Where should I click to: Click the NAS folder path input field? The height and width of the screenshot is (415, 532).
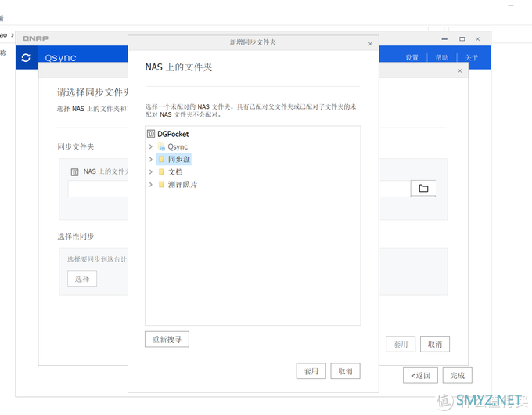pyautogui.click(x=239, y=189)
